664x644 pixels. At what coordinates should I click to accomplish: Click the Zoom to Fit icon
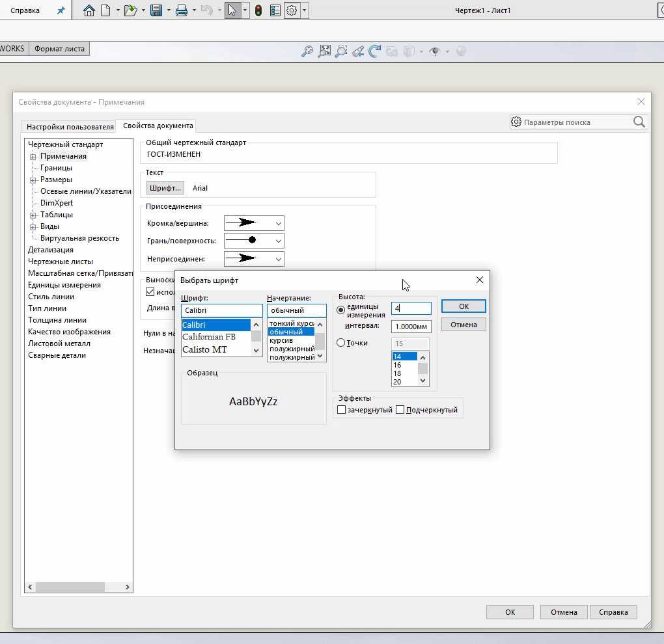[x=324, y=51]
